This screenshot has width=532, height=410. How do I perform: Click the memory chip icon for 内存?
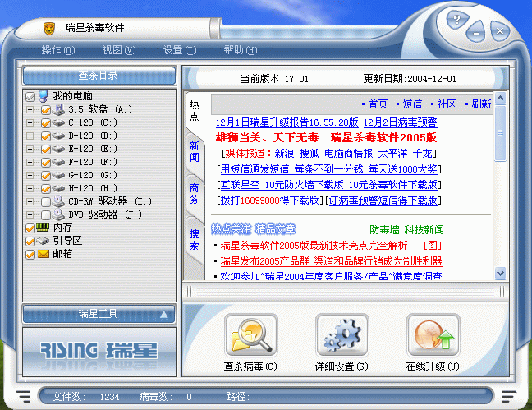click(x=43, y=228)
